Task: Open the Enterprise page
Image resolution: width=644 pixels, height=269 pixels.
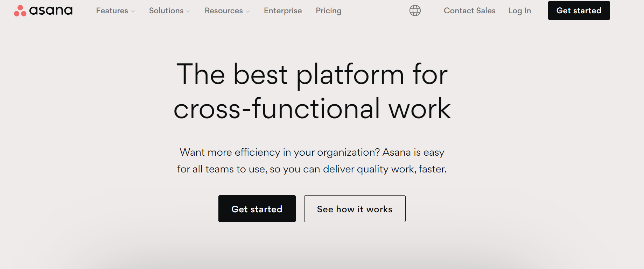Action: click(x=283, y=11)
